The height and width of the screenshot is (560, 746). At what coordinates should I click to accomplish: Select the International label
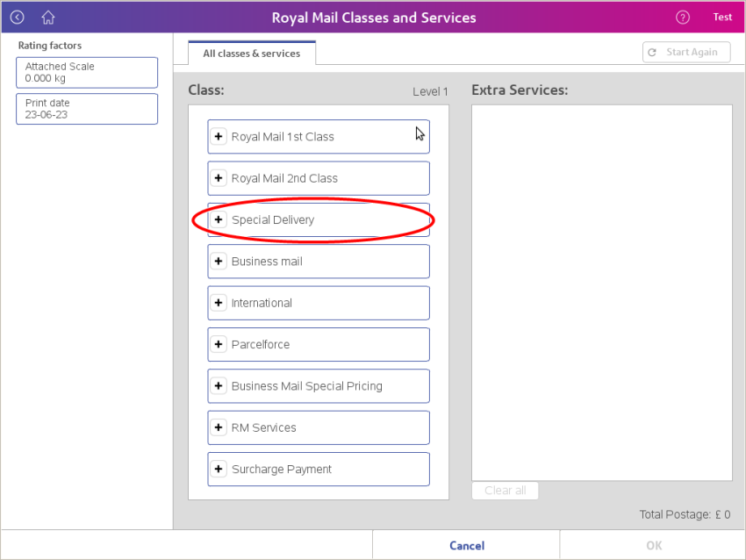point(262,303)
